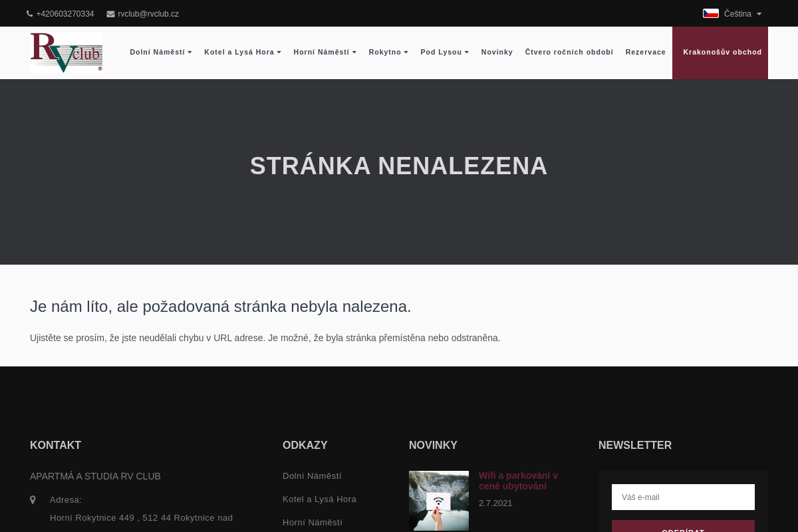Click the Apartmá a Studia RV Club text
The width and height of the screenshot is (798, 532).
(95, 476)
